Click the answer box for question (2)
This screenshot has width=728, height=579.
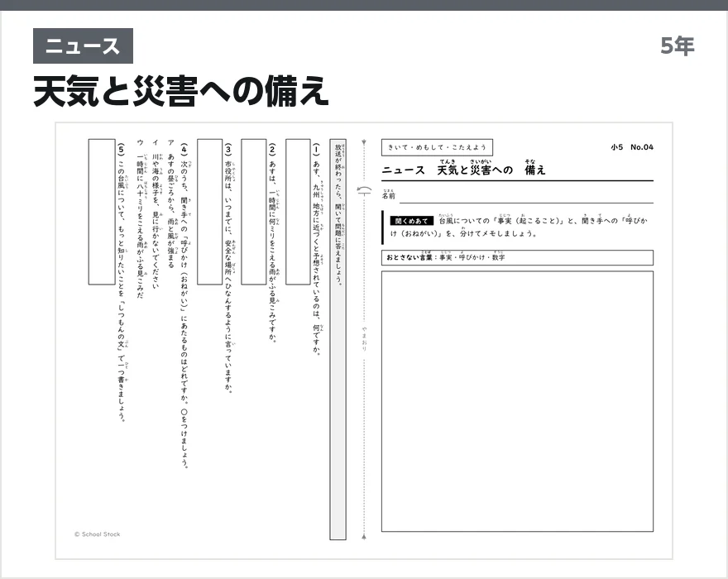tap(253, 212)
